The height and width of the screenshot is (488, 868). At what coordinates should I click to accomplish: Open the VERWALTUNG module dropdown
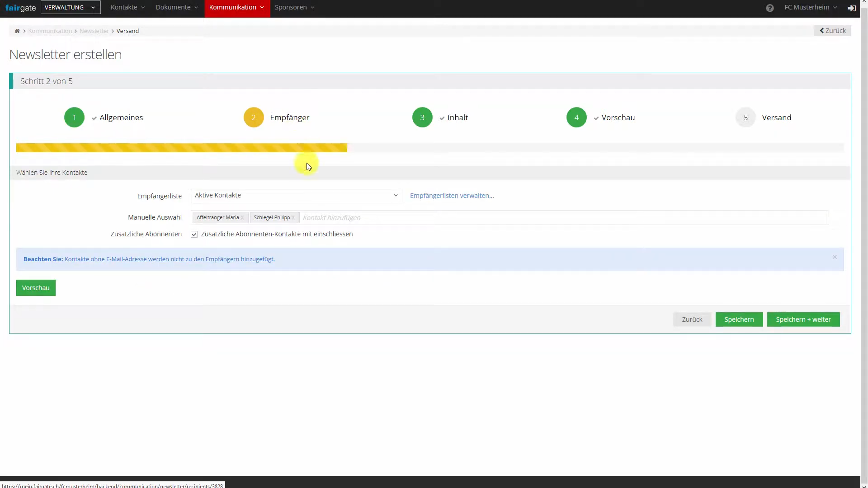tap(71, 8)
